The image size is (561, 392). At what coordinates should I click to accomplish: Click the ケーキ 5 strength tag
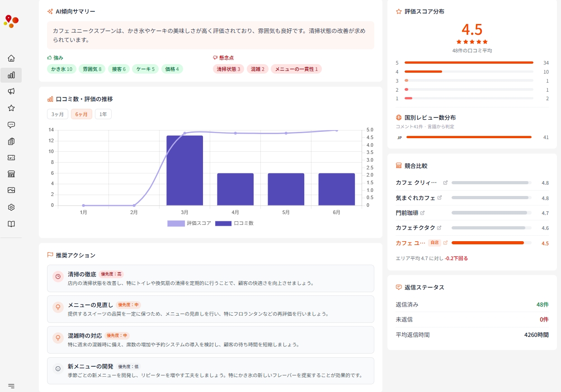tap(146, 69)
